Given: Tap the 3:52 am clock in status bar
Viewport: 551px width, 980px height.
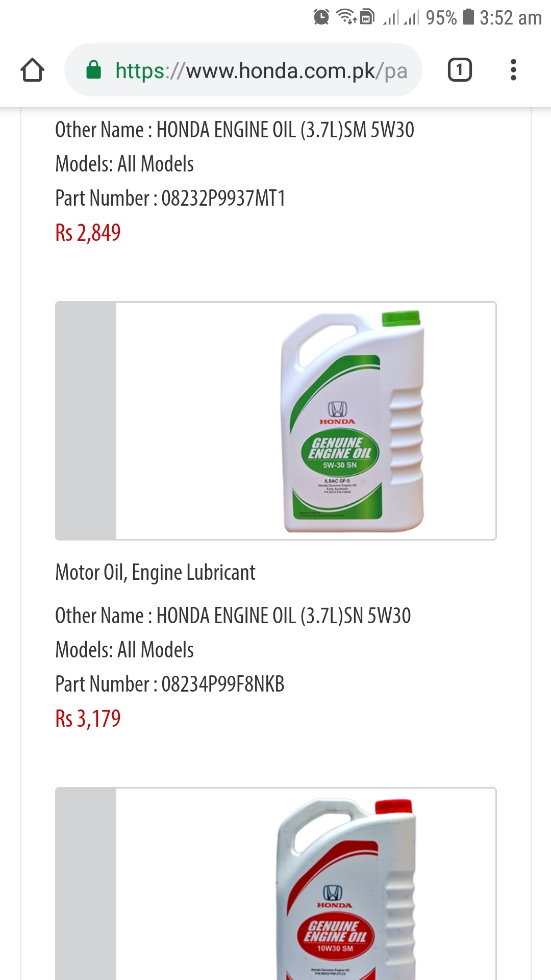Looking at the screenshot, I should 511,18.
